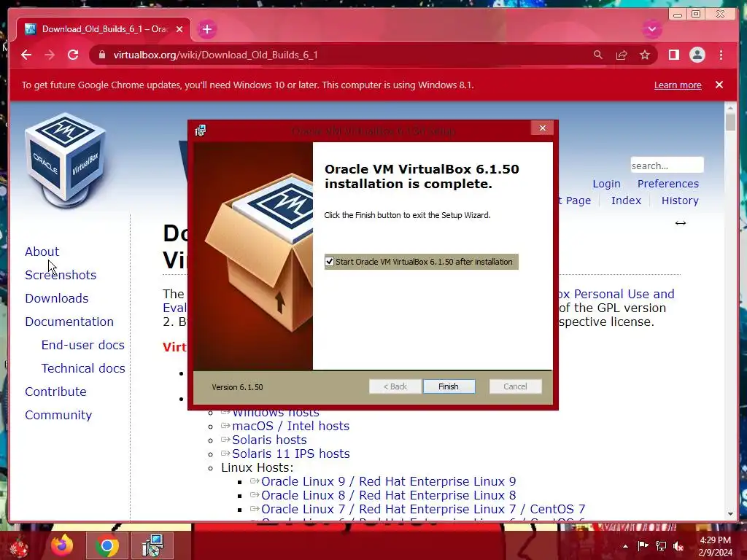Uncheck Start Oracle VM VirtualBox after installation
This screenshot has height=560, width=747.
[329, 262]
